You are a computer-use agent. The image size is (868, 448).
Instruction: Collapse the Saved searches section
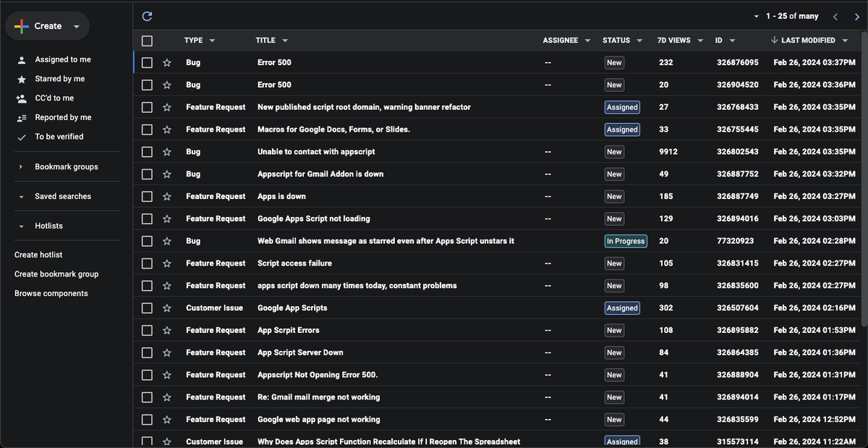pos(21,197)
